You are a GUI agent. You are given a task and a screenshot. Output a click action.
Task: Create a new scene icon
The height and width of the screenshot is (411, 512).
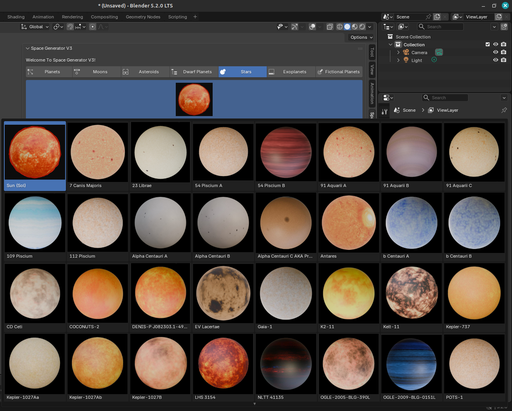[x=437, y=17]
